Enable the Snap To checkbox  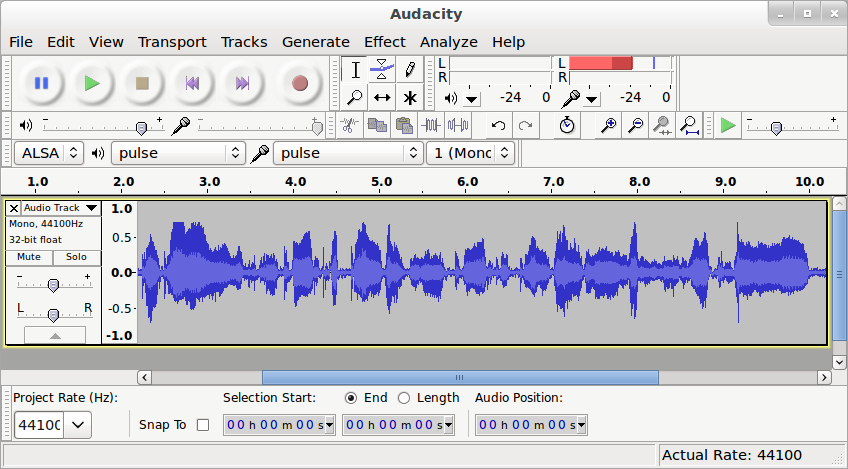coord(203,425)
